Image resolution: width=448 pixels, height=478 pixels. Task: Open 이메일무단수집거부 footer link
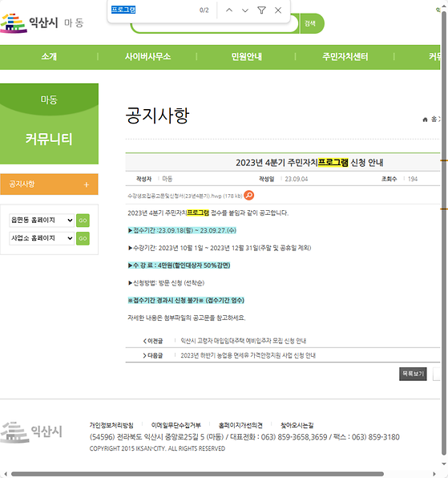[x=176, y=425]
